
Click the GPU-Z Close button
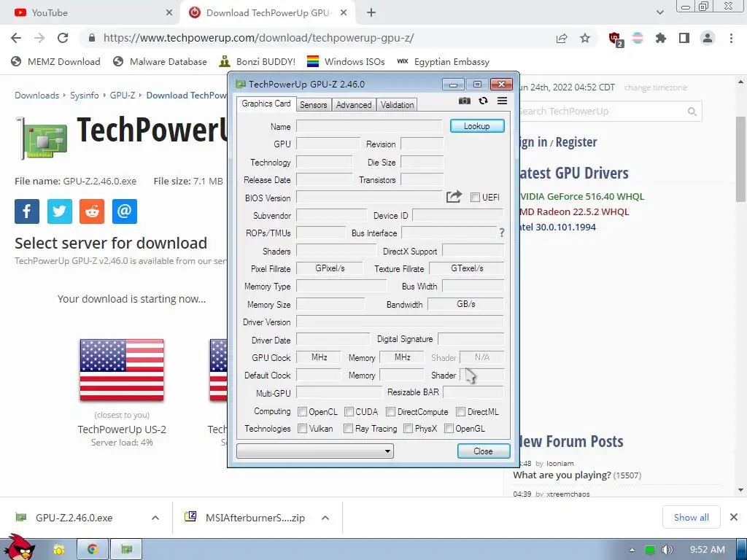click(x=483, y=451)
